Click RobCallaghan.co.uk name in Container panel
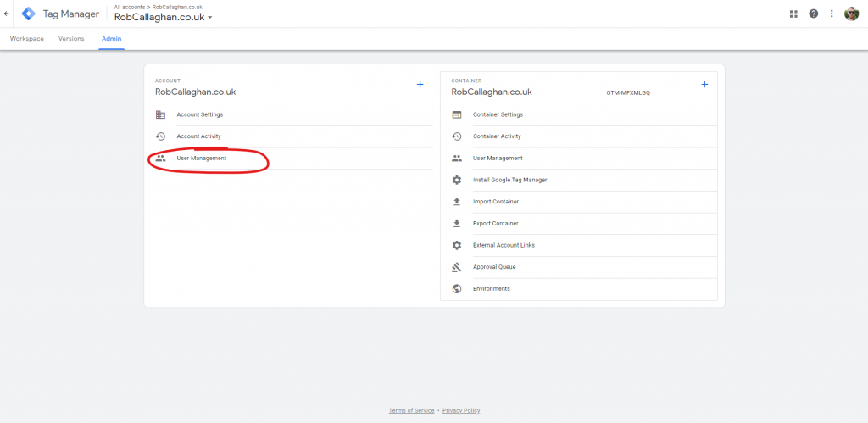The height and width of the screenshot is (423, 868). coord(492,92)
